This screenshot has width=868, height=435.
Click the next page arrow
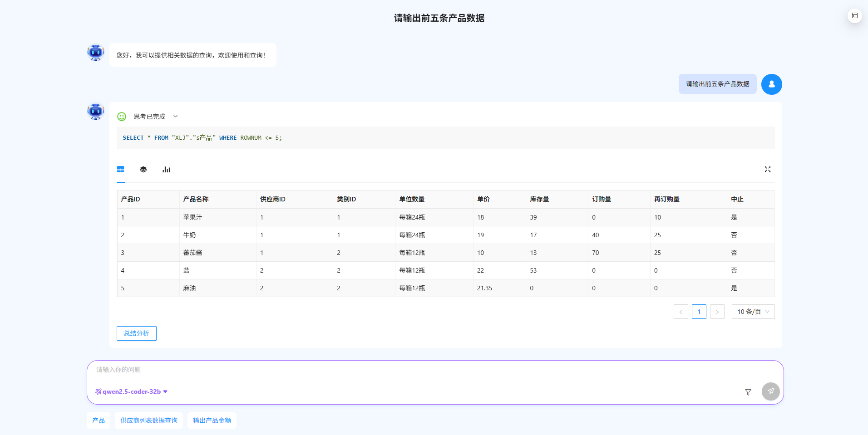click(x=717, y=312)
